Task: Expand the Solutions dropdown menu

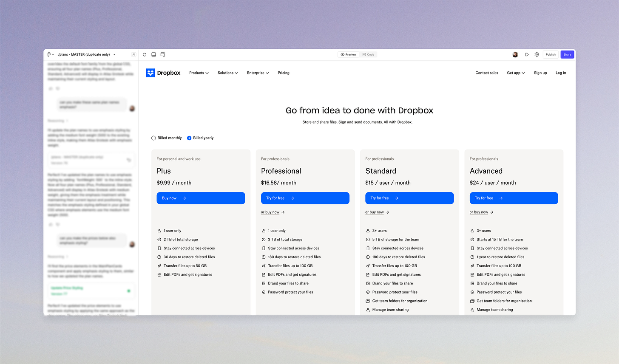Action: pyautogui.click(x=228, y=73)
